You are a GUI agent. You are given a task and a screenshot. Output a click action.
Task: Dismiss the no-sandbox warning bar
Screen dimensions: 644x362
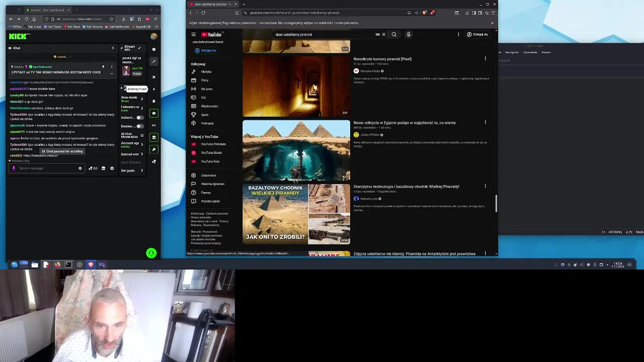pyautogui.click(x=492, y=23)
